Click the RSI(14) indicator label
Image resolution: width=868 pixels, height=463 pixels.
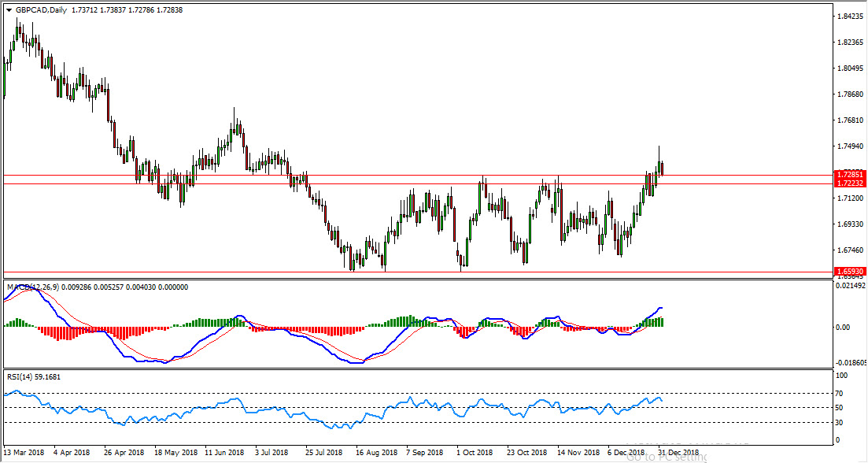tap(20, 377)
